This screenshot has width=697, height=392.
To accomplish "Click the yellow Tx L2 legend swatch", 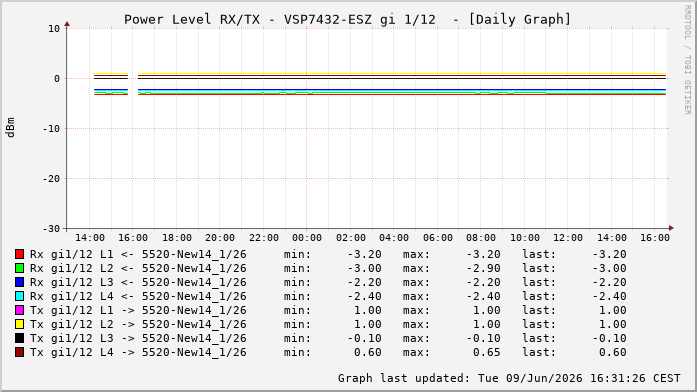I will [19, 324].
